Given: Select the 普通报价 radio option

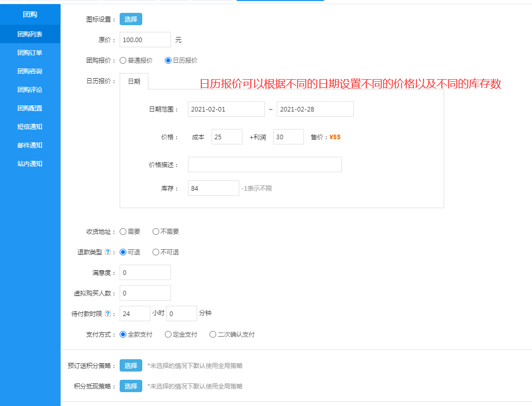Looking at the screenshot, I should coord(123,60).
